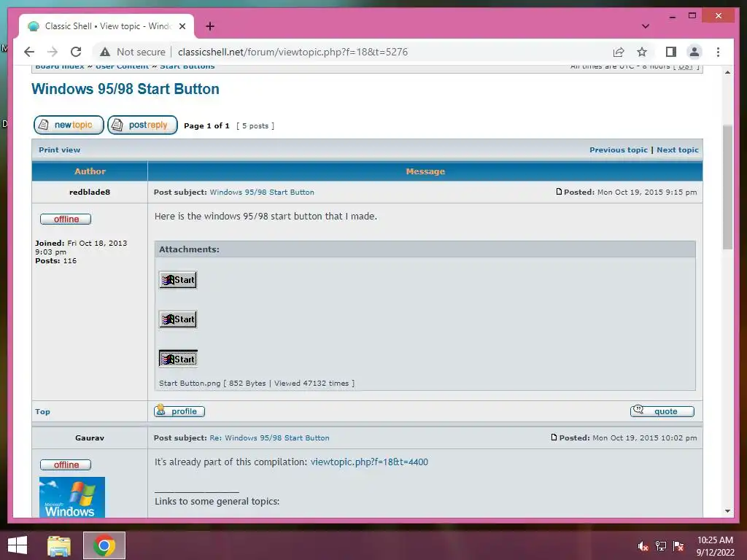This screenshot has width=747, height=560.
Task: Click the post icon beside Posted 9:15 pm
Action: (x=559, y=192)
